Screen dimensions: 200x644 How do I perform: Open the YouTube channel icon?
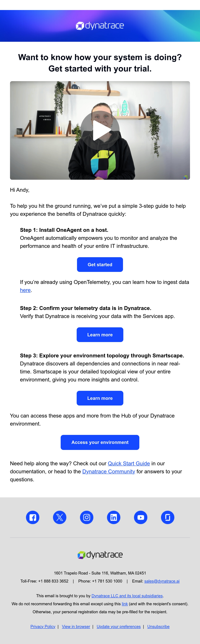pyautogui.click(x=141, y=517)
